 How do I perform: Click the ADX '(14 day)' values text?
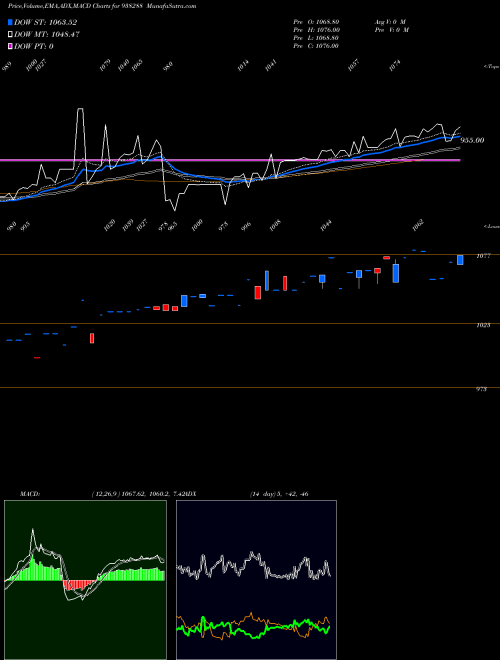click(279, 494)
